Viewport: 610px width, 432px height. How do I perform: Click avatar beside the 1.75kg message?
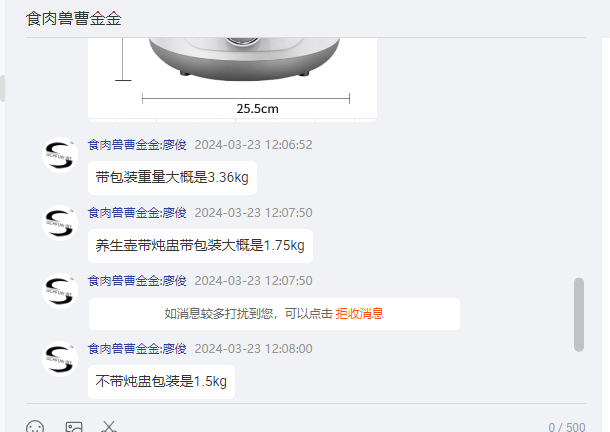(60, 223)
